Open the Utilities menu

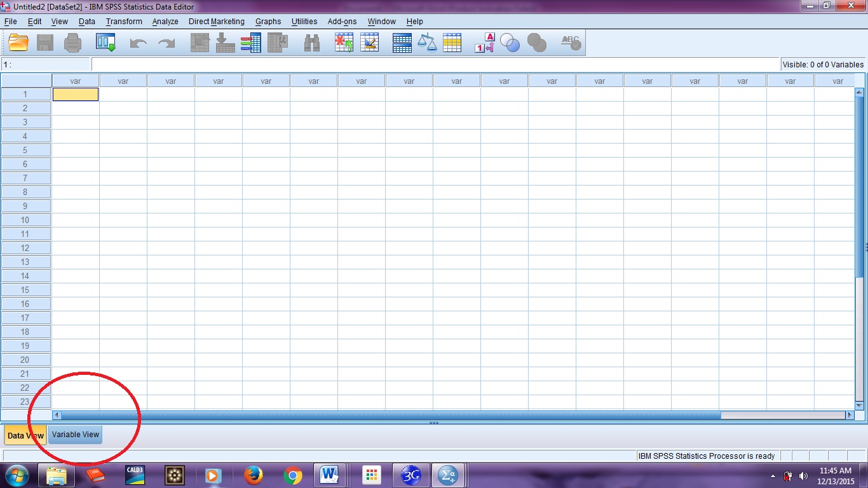point(304,22)
